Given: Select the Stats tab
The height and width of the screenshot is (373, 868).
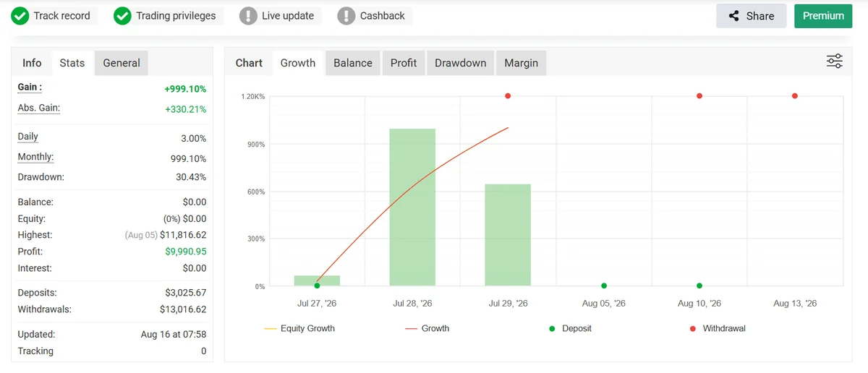Looking at the screenshot, I should (x=72, y=63).
